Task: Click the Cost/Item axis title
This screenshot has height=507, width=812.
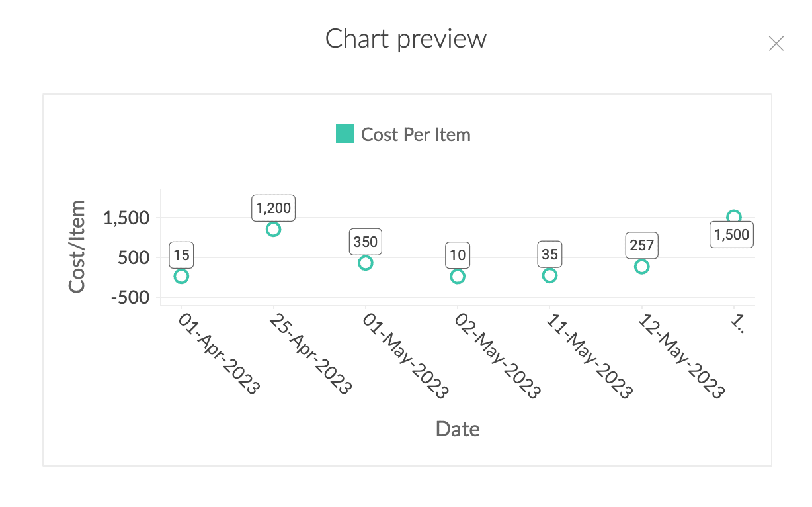Action: click(78, 246)
